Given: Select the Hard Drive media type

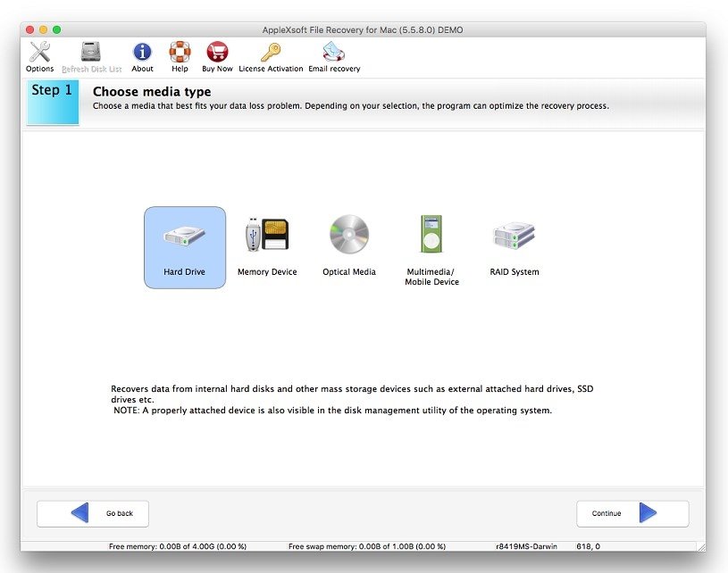Looking at the screenshot, I should [185, 247].
